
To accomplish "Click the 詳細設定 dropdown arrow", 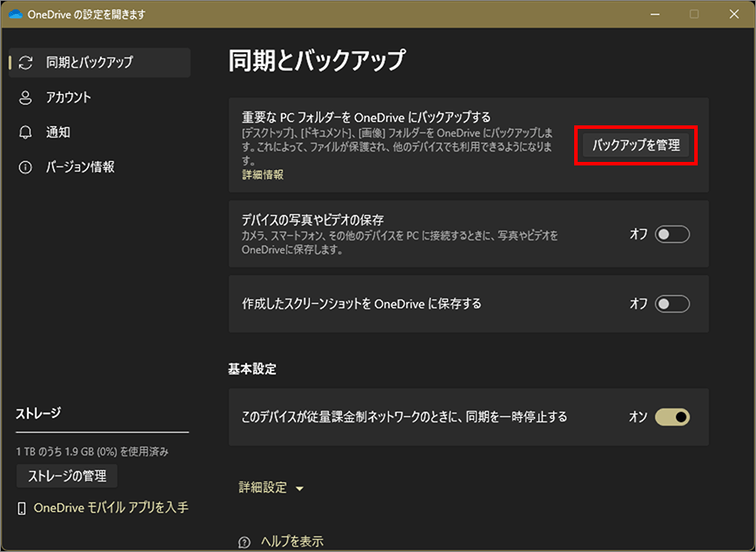I will coord(299,488).
